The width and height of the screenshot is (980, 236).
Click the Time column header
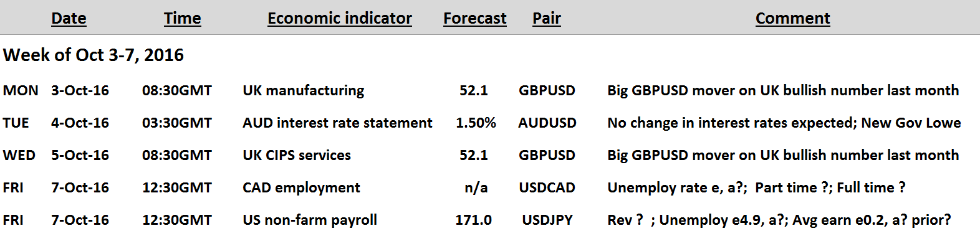(182, 19)
